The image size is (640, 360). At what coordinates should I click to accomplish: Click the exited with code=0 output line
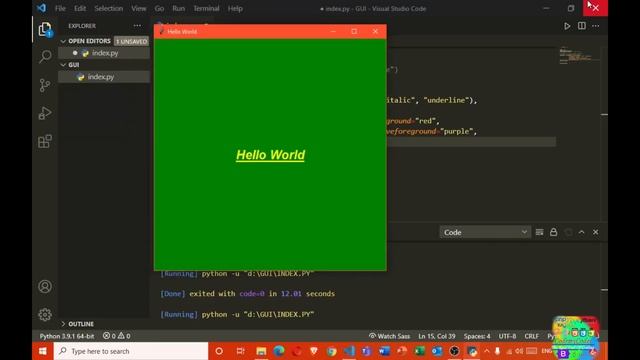[x=248, y=294]
